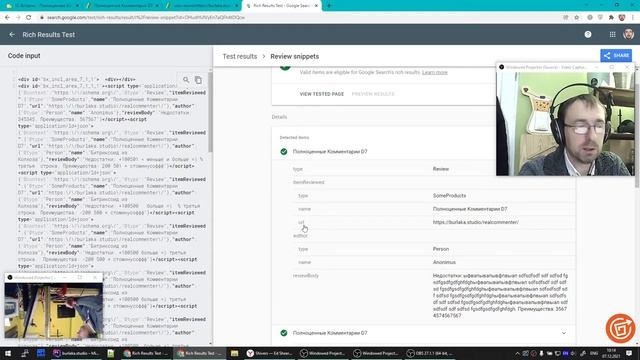Viewport: 640px width, 360px height.
Task: Open the OBS taskbar item
Action: click(x=429, y=353)
